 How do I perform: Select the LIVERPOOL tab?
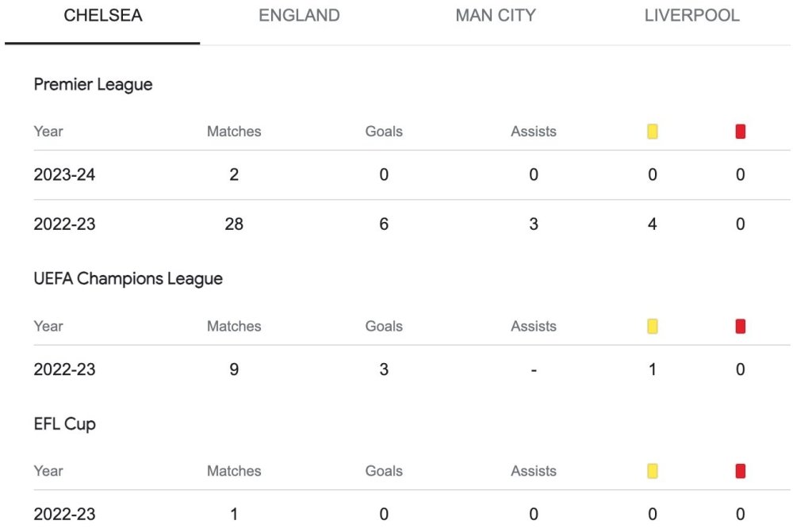tap(691, 16)
